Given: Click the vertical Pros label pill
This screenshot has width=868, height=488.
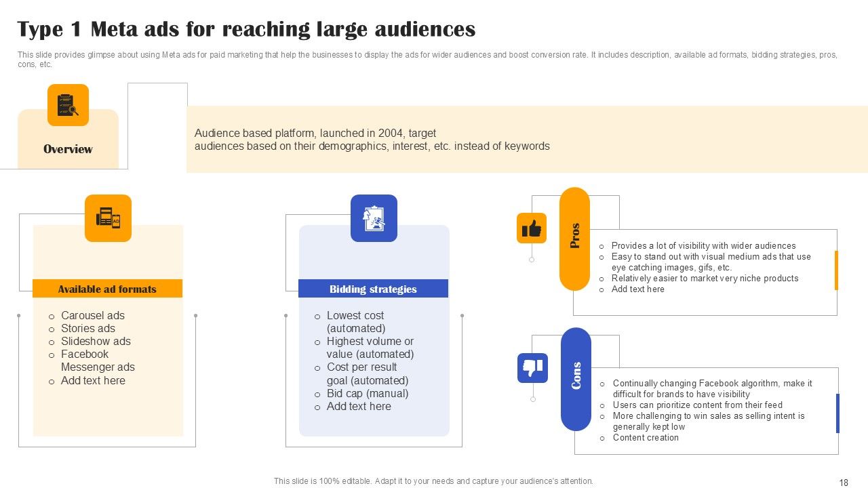Looking at the screenshot, I should point(574,239).
